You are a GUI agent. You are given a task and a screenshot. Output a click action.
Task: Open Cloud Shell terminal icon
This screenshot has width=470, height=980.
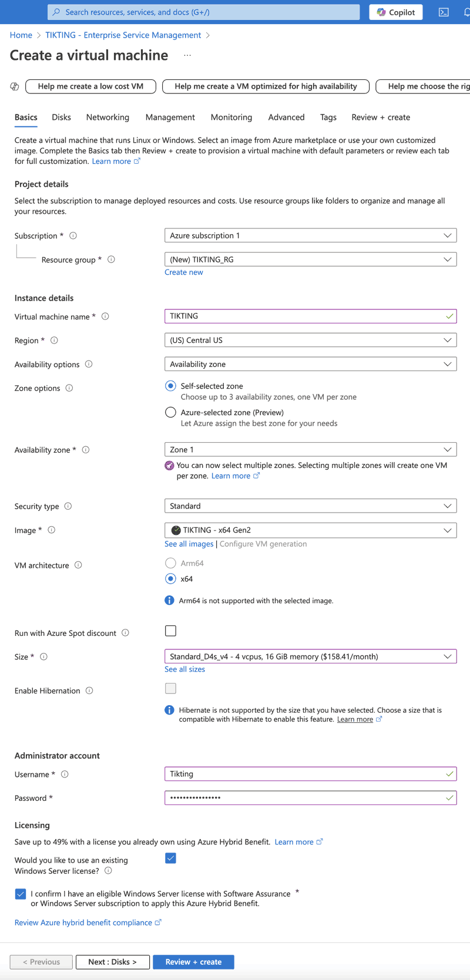[x=444, y=12]
